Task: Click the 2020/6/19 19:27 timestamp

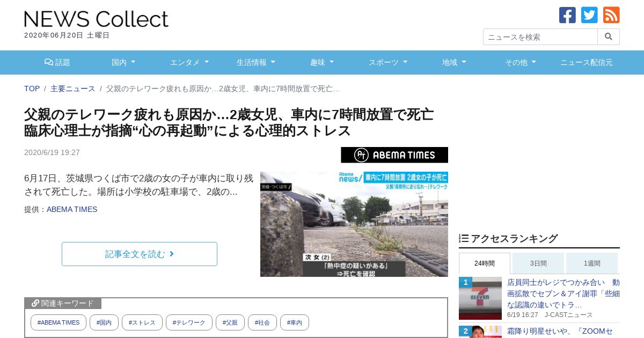Action: click(52, 152)
